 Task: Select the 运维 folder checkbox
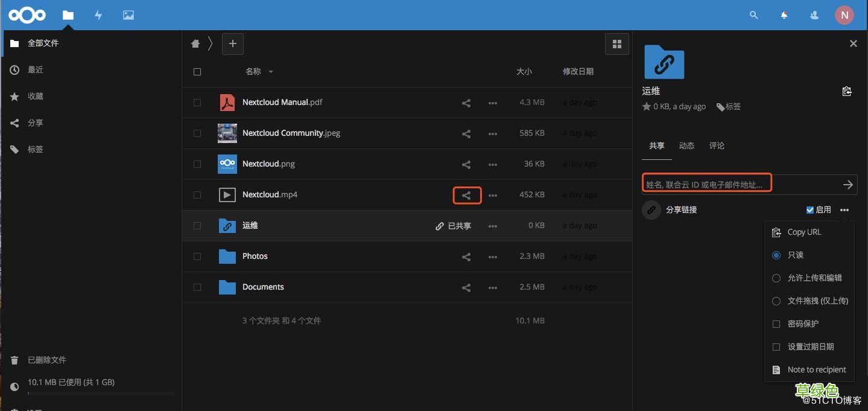(x=197, y=226)
